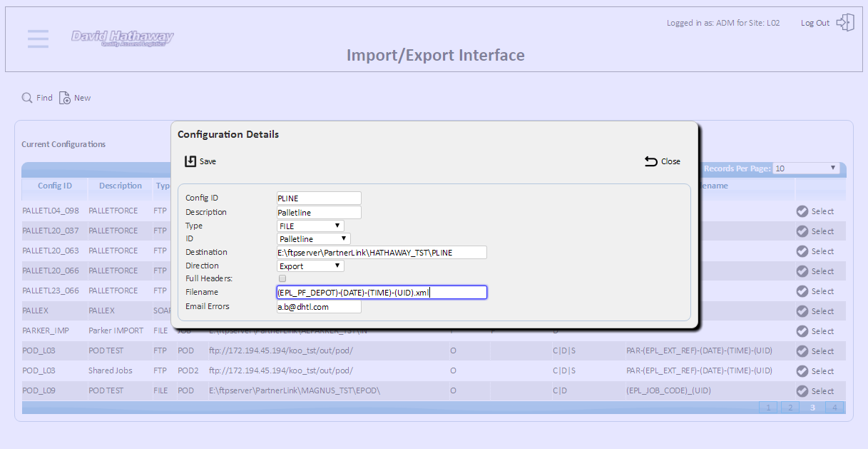Click the Log Out door icon
868x449 pixels.
tap(845, 22)
